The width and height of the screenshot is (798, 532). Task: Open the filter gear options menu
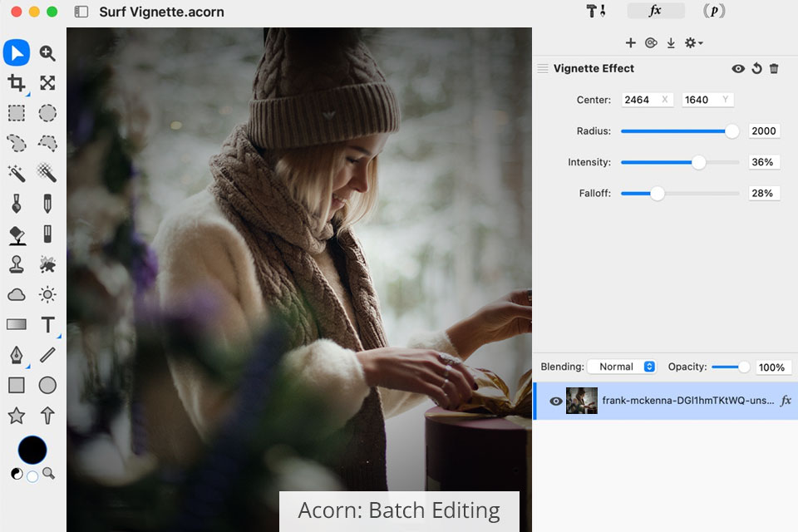click(x=693, y=42)
